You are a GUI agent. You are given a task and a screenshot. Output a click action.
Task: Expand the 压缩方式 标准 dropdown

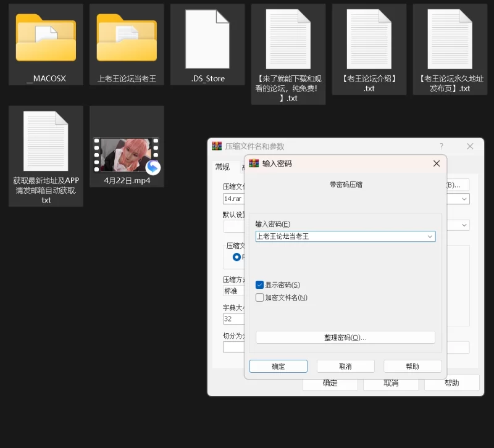point(235,291)
